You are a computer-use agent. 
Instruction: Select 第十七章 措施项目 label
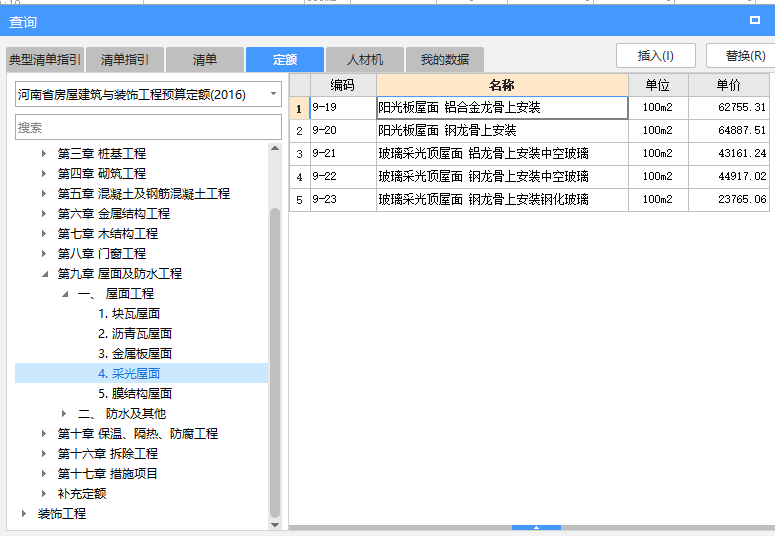(x=108, y=474)
